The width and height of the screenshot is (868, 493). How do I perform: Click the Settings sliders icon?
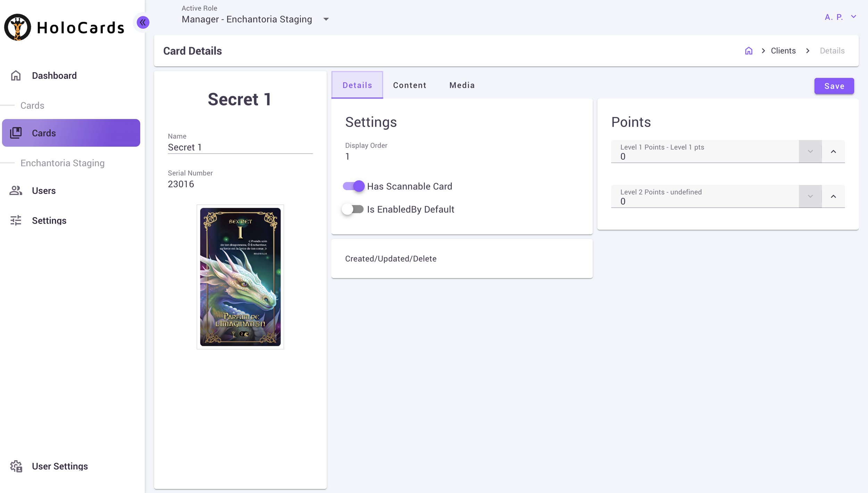coord(16,220)
